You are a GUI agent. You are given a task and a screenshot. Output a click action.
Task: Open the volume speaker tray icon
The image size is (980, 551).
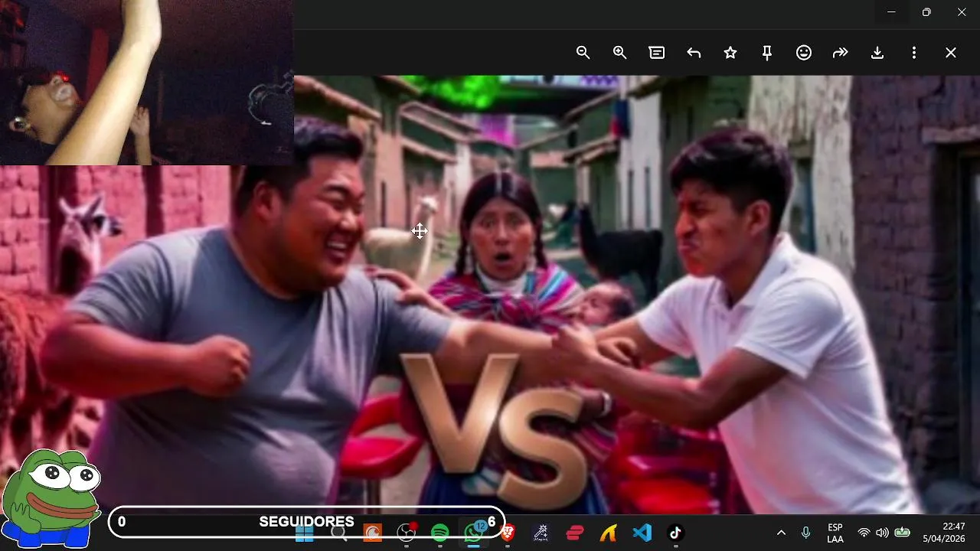(x=882, y=533)
